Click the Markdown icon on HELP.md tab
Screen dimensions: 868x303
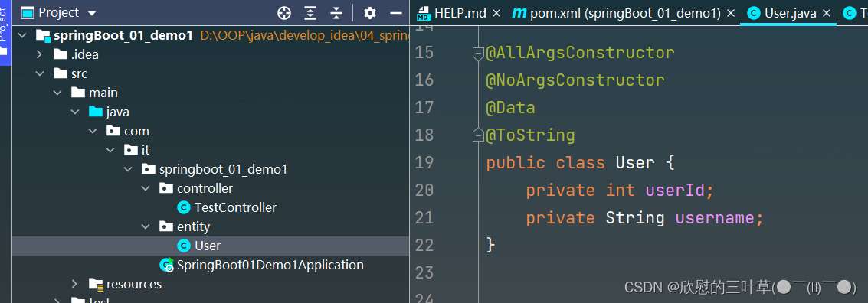[424, 13]
